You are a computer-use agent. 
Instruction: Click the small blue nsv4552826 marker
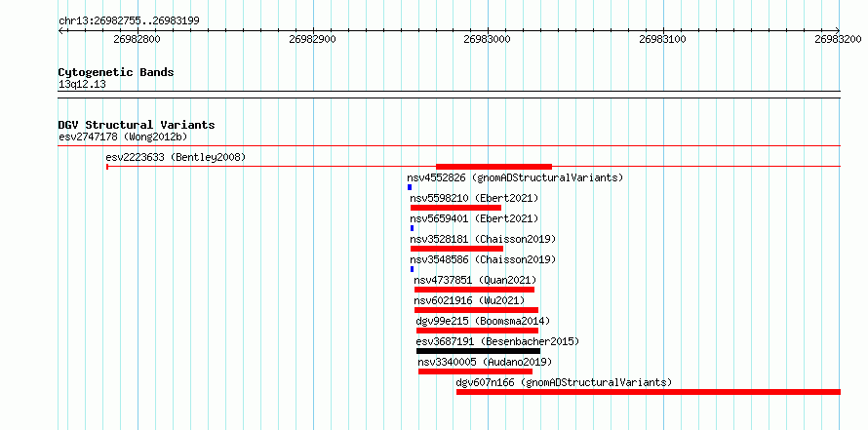pyautogui.click(x=410, y=187)
